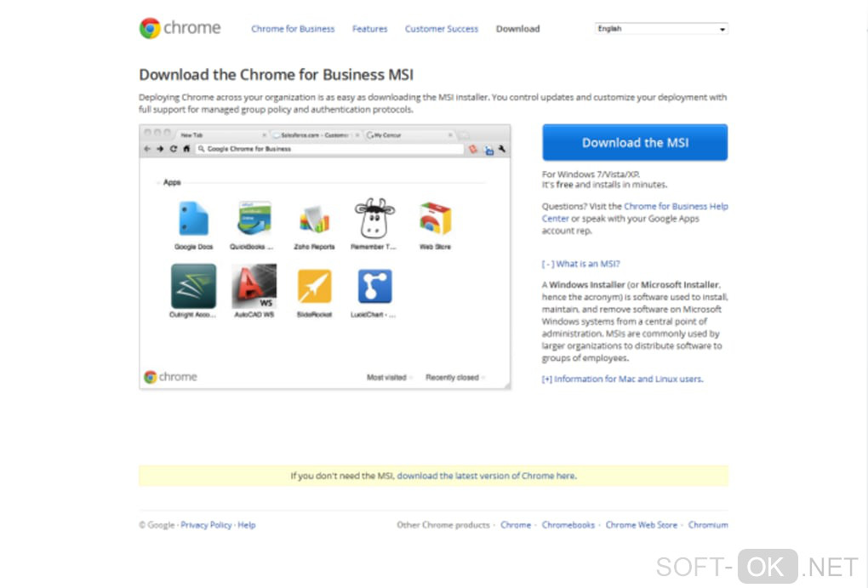Open the Web Store app icon
868x588 pixels.
point(435,218)
